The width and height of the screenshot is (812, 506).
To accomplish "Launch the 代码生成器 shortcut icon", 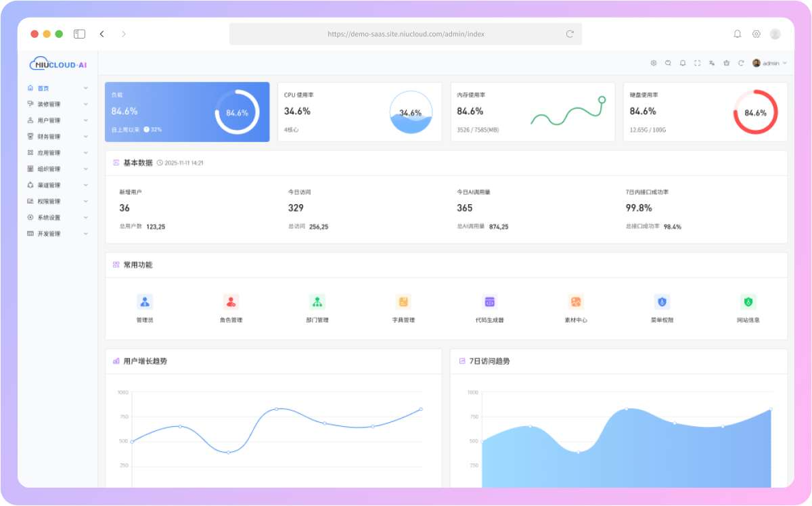I will coord(490,302).
